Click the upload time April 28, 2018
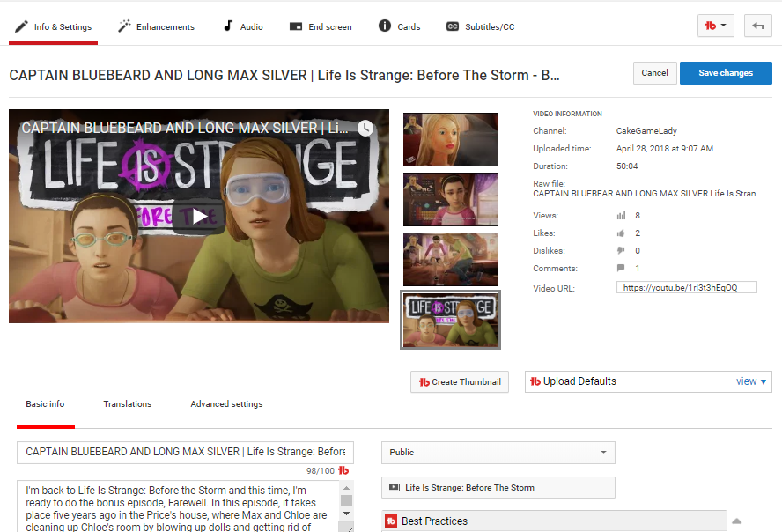Viewport: 782px width, 532px height. (664, 149)
